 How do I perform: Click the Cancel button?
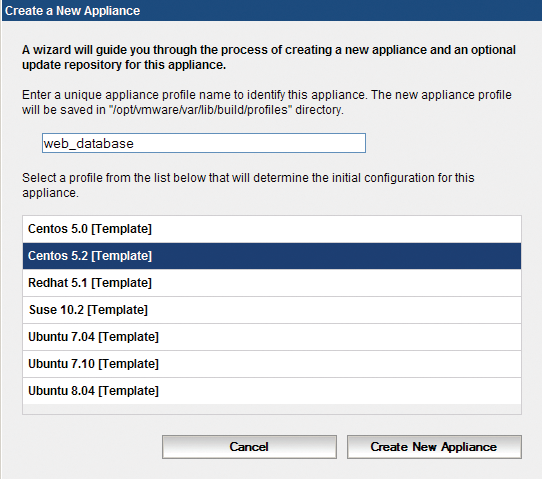(x=249, y=447)
